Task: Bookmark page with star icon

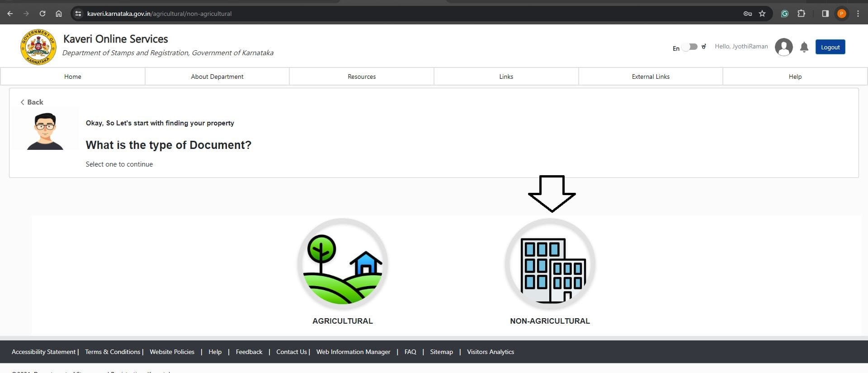Action: [762, 14]
